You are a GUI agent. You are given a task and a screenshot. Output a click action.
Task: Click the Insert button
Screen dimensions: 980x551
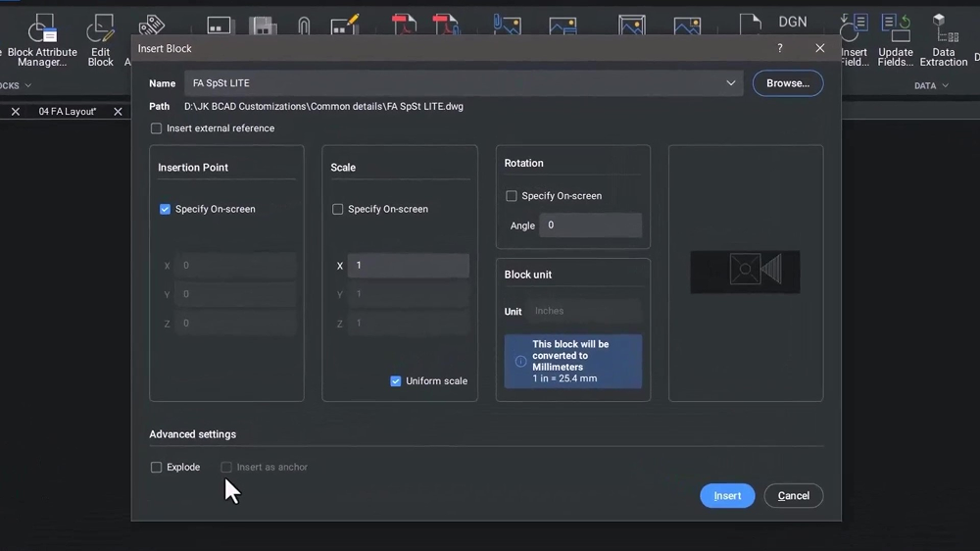[727, 496]
